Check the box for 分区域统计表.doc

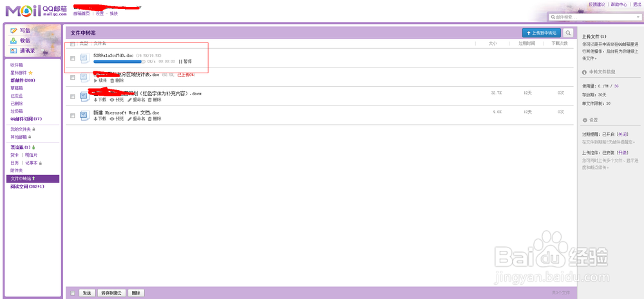73,78
